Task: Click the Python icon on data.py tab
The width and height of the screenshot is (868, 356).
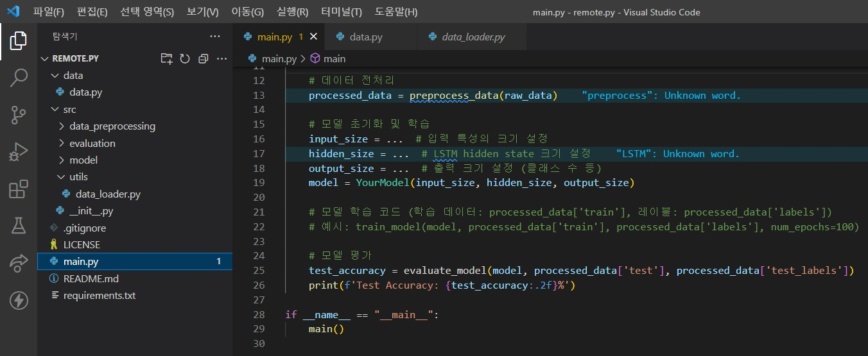Action: click(x=340, y=37)
